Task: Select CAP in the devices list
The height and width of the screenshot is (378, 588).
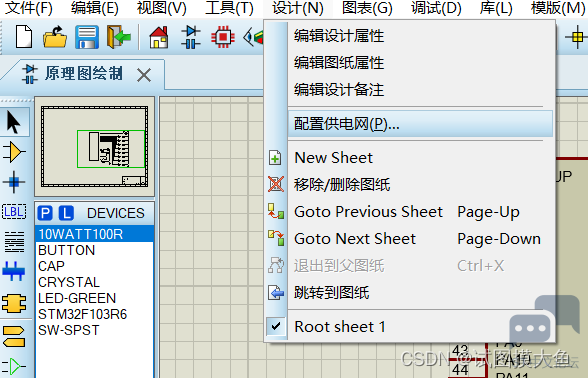Action: point(94,266)
